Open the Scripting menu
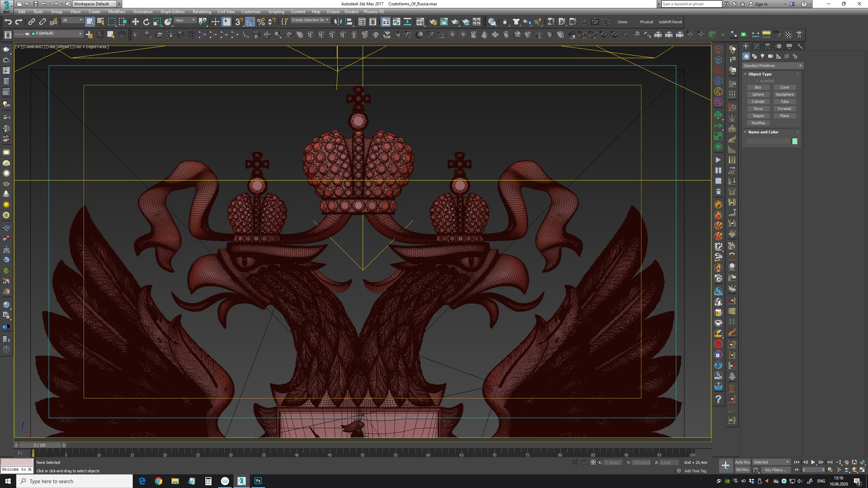The height and width of the screenshot is (488, 868). (x=276, y=12)
